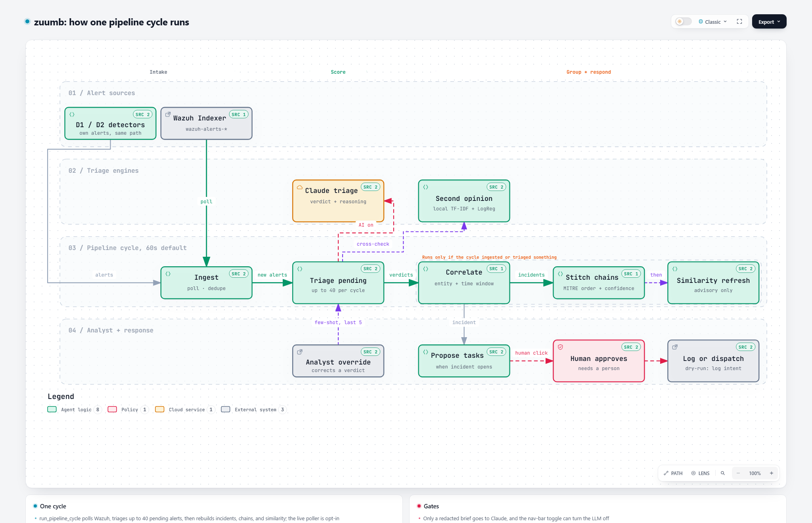
Task: Click the code icon on Similarity refresh node
Action: point(675,269)
